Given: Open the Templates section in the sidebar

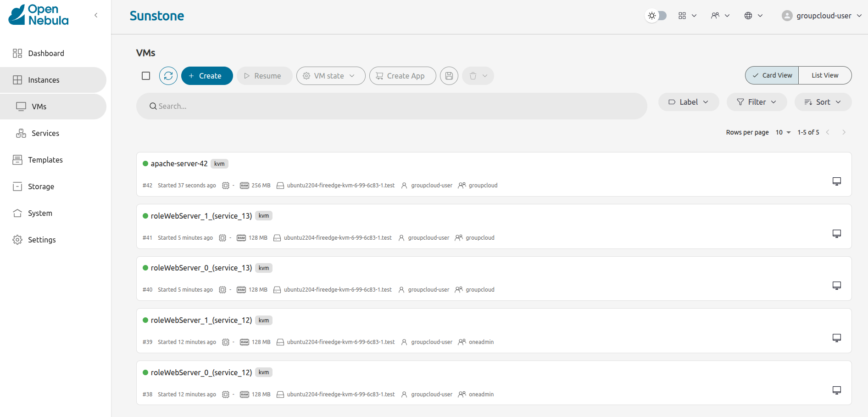Looking at the screenshot, I should pos(45,160).
